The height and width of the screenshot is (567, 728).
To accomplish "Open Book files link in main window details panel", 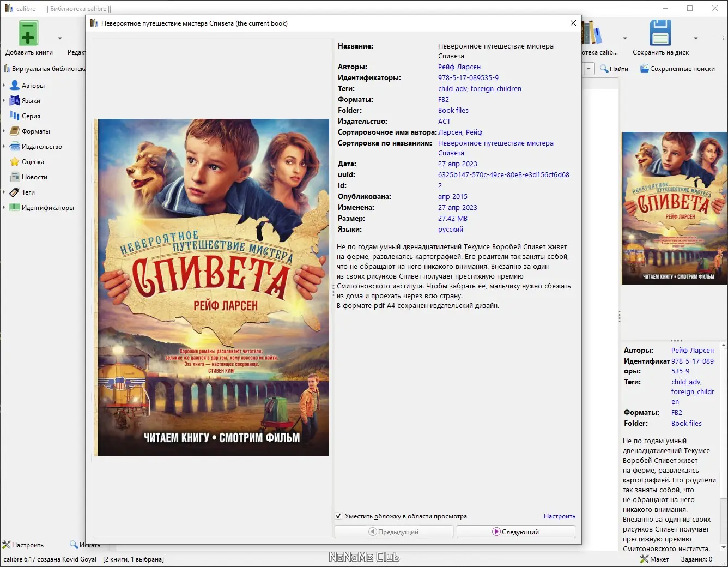I will 687,423.
